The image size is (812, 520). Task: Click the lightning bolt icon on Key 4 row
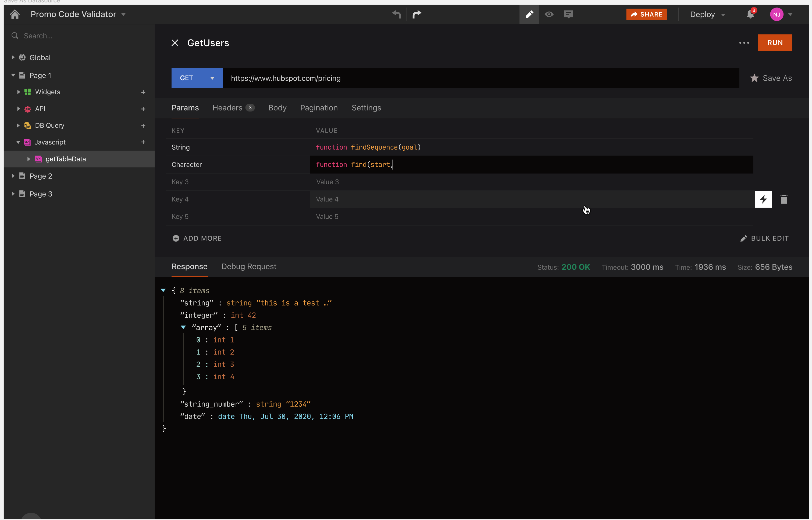click(x=763, y=199)
